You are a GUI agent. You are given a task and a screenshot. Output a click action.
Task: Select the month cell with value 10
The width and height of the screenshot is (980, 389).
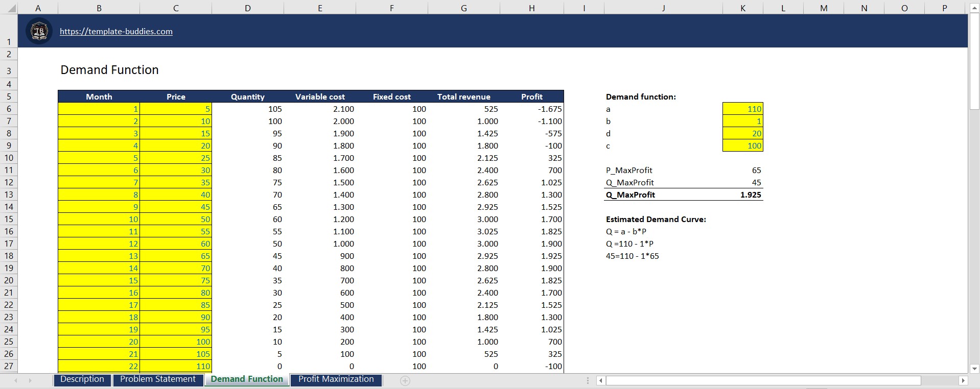tap(99, 219)
